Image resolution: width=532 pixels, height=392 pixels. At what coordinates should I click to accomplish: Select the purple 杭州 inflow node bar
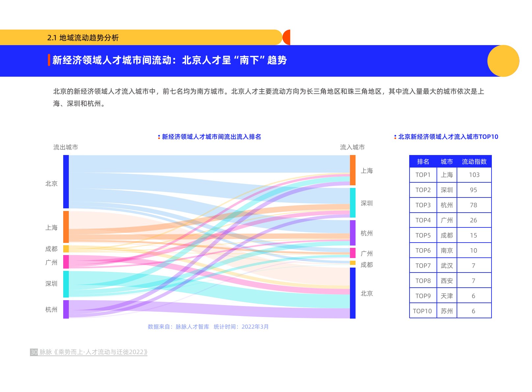pos(353,233)
